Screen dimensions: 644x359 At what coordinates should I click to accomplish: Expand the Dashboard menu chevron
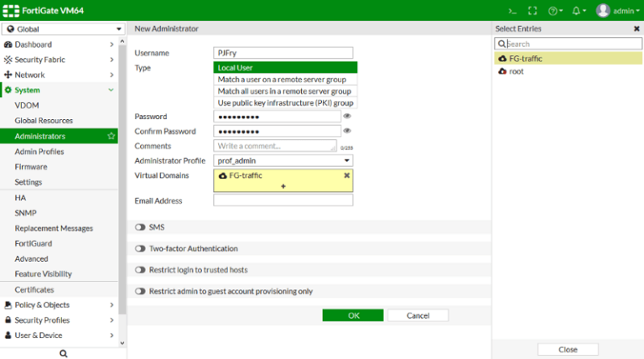[x=112, y=44]
